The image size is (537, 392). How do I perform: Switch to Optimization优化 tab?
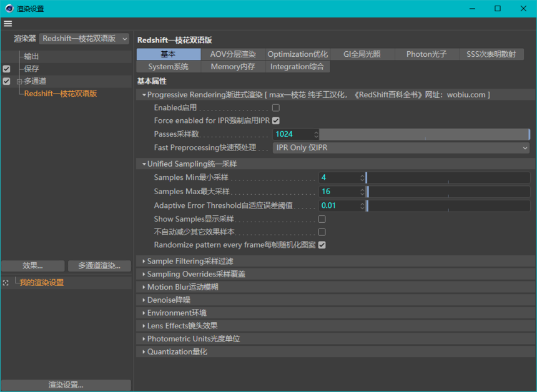pyautogui.click(x=298, y=54)
